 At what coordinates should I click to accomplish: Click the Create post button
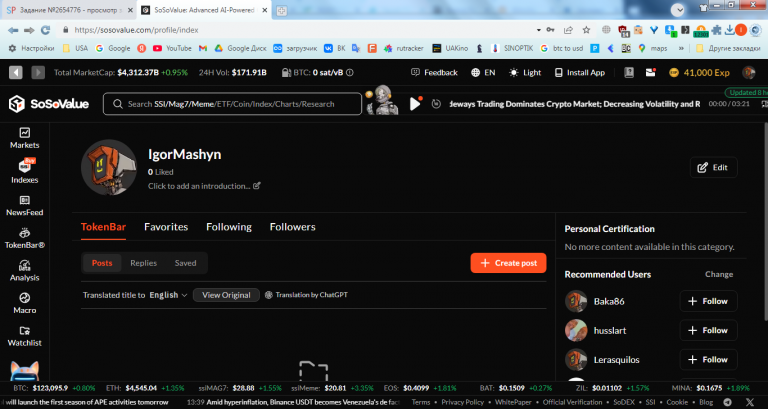508,263
